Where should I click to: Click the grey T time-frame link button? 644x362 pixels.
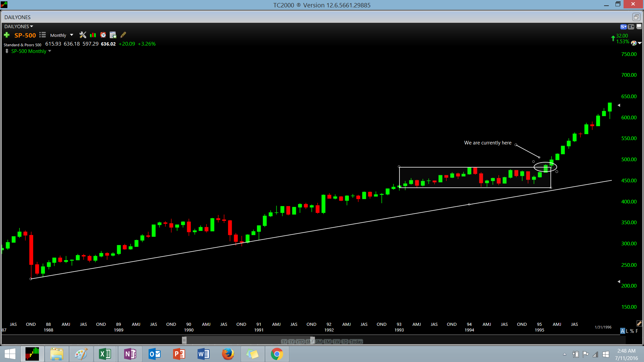[631, 27]
